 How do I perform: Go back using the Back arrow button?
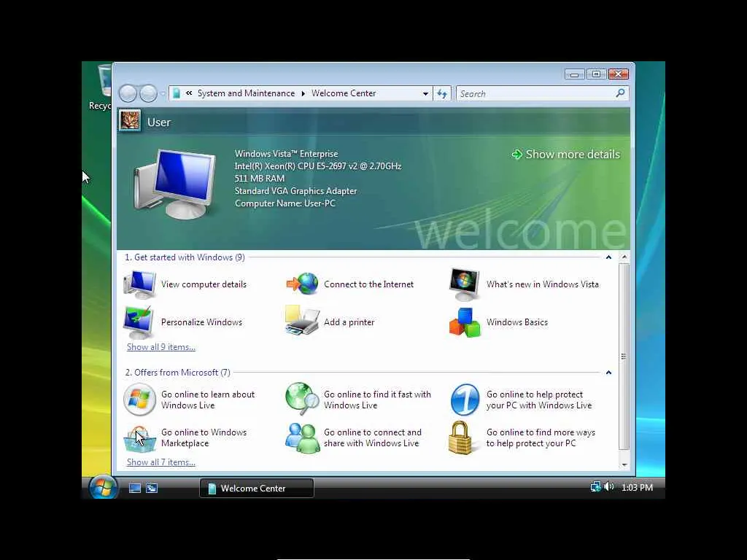click(128, 93)
